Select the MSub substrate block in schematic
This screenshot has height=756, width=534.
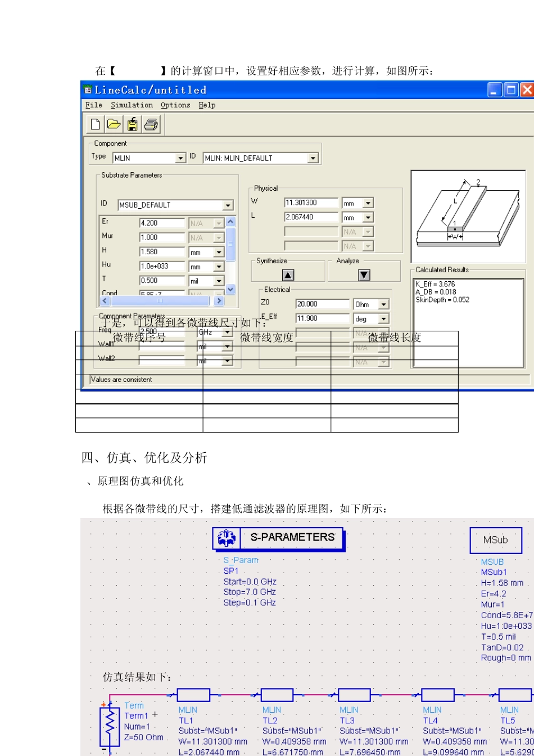pyautogui.click(x=496, y=540)
